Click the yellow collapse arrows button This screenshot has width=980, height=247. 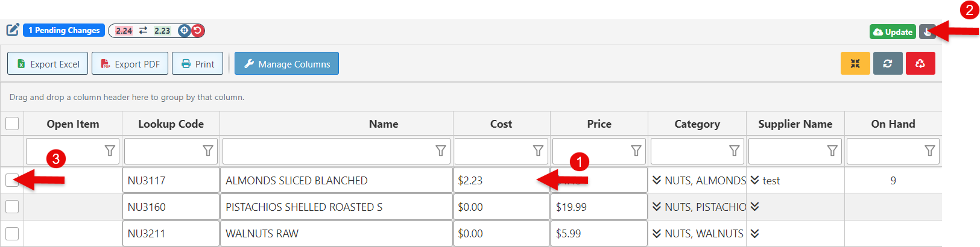click(x=855, y=63)
